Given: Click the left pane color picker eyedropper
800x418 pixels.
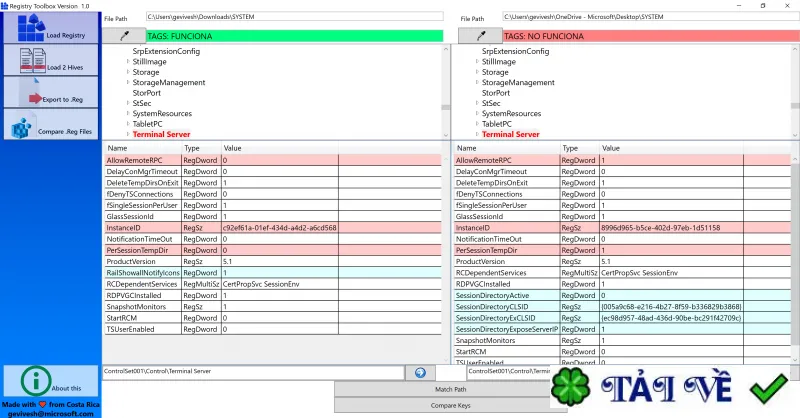Looking at the screenshot, I should pyautogui.click(x=124, y=36).
